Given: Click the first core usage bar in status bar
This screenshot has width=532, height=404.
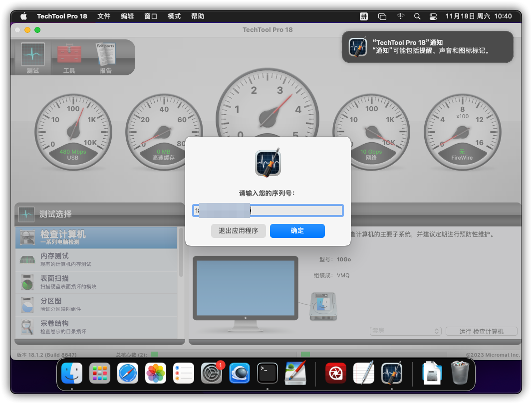Looking at the screenshot, I should click(154, 355).
